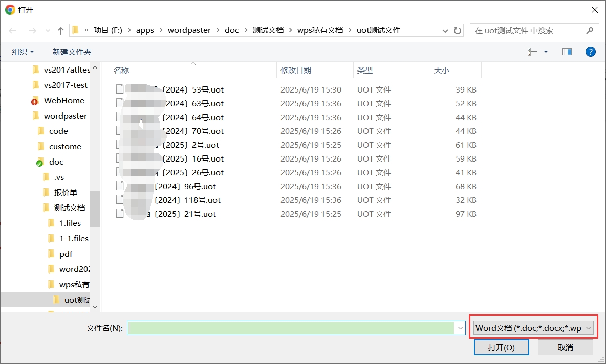606x364 pixels.
Task: Click the blue help question mark icon
Action: pyautogui.click(x=590, y=52)
